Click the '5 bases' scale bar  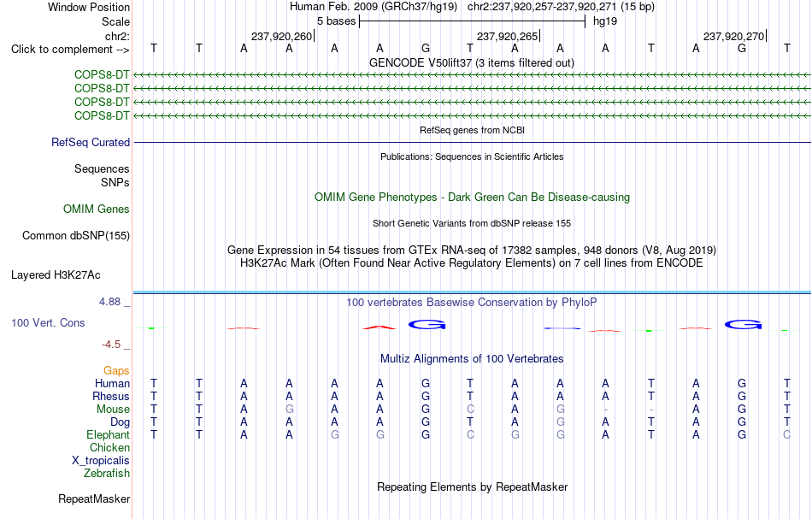[x=472, y=21]
